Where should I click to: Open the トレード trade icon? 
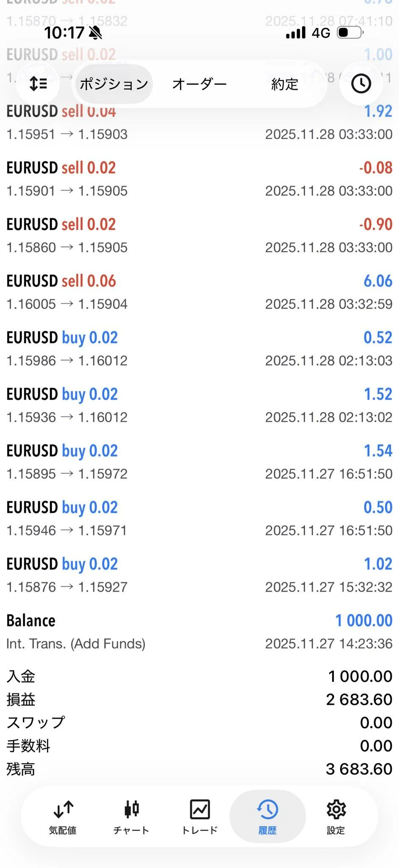coord(199,809)
